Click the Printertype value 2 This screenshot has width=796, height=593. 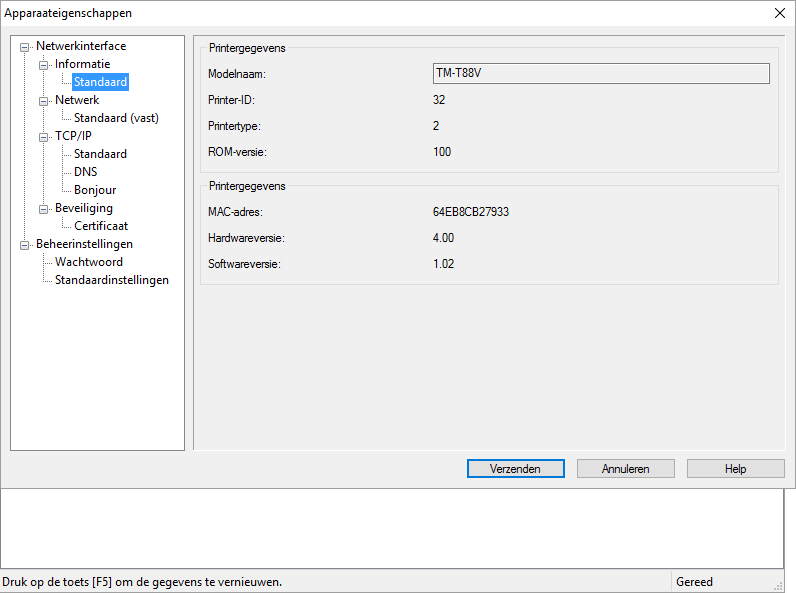click(x=436, y=126)
